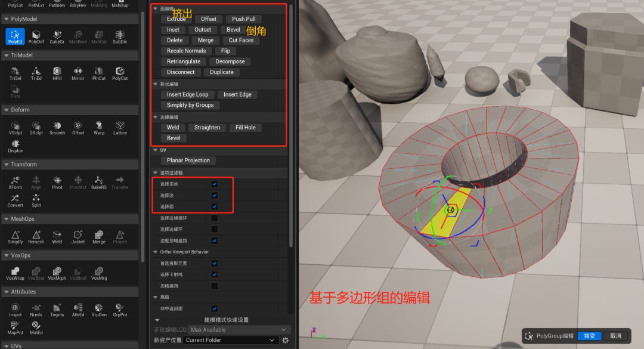Open the CubeGr tool
Screen dimensions: 644x349
coord(57,36)
